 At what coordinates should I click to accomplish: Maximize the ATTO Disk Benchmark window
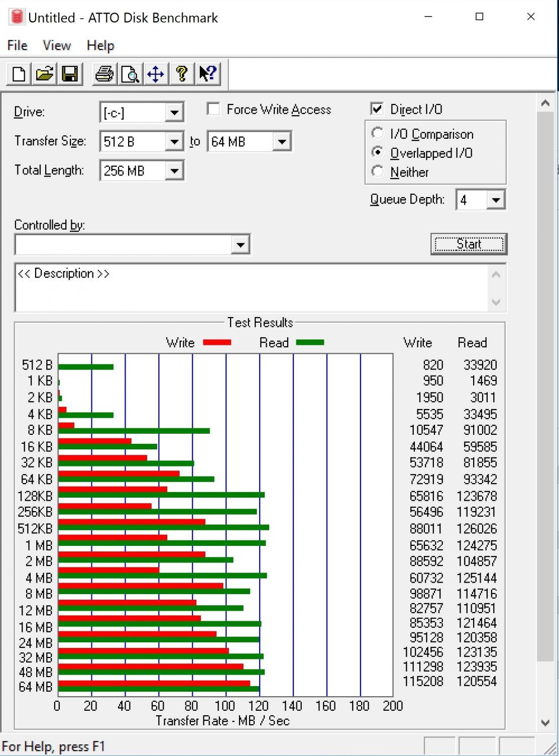click(480, 17)
